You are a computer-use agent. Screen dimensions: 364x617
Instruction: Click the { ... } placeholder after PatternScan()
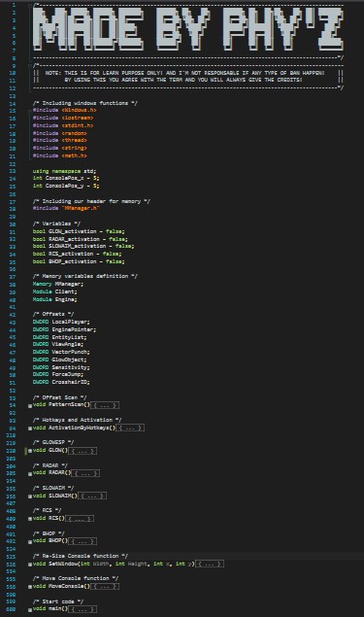click(x=105, y=405)
